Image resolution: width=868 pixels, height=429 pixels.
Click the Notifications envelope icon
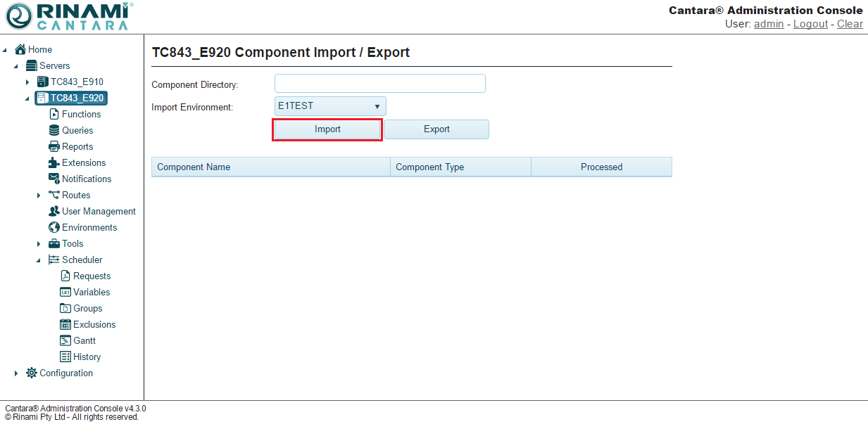(54, 179)
